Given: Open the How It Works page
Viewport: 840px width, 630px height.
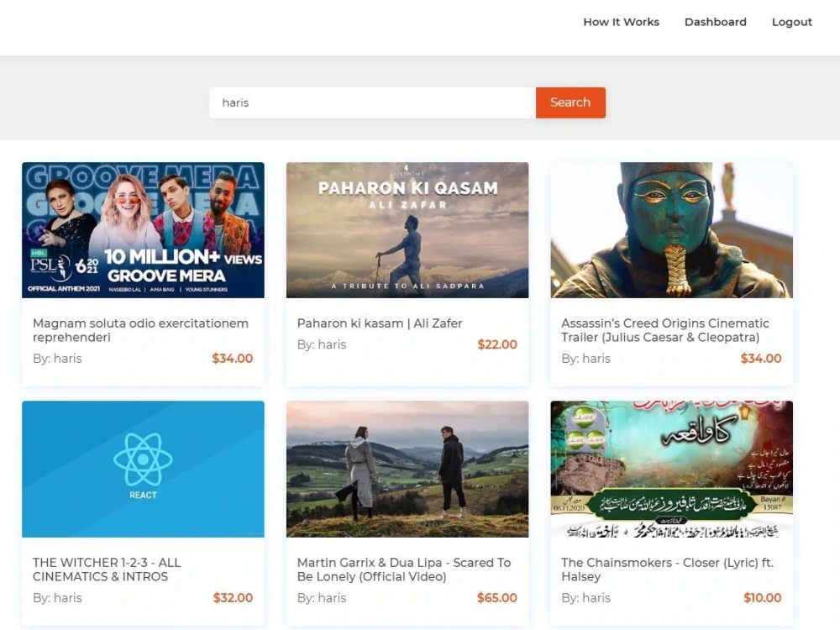Looking at the screenshot, I should coord(621,22).
